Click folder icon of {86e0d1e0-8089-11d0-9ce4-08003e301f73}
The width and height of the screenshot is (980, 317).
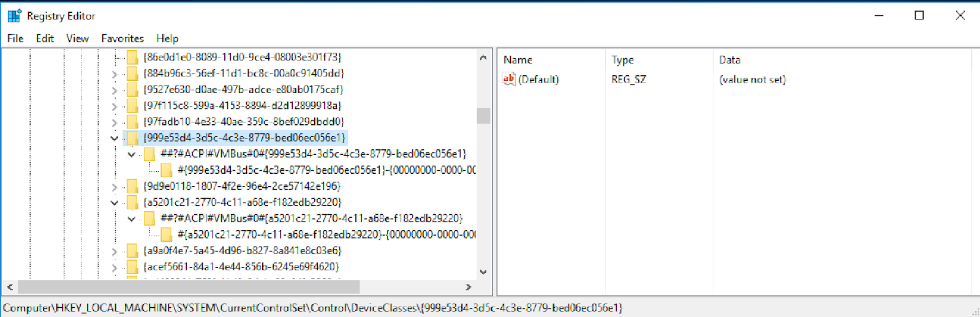[132, 57]
